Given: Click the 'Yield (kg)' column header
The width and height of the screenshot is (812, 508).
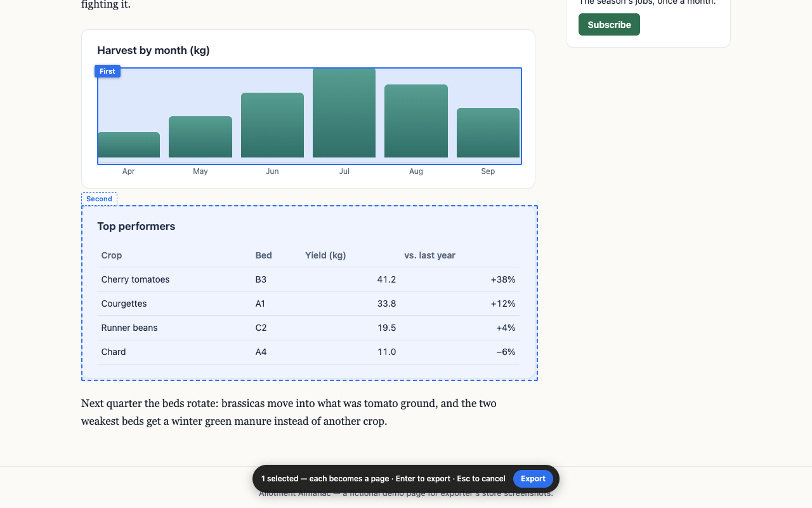Looking at the screenshot, I should 325,255.
